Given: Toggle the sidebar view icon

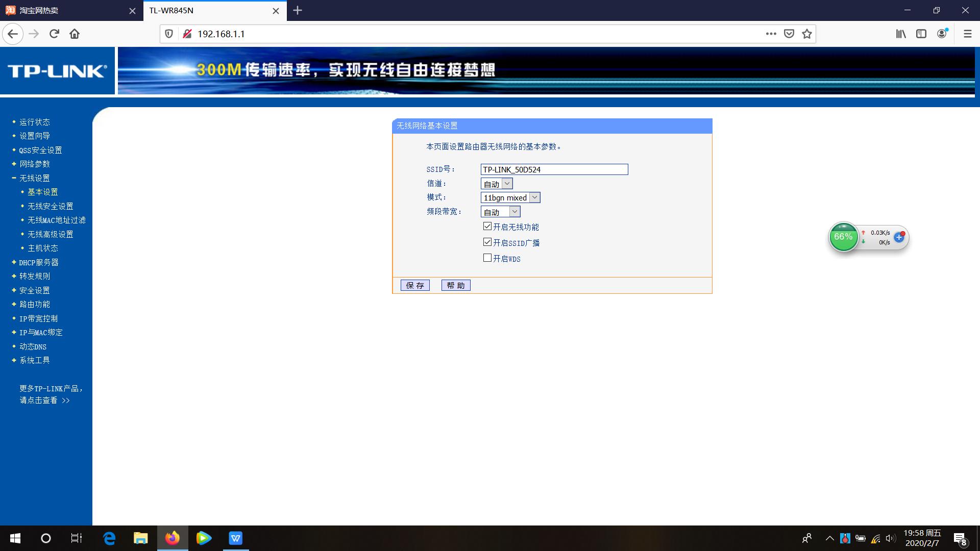Looking at the screenshot, I should point(921,34).
